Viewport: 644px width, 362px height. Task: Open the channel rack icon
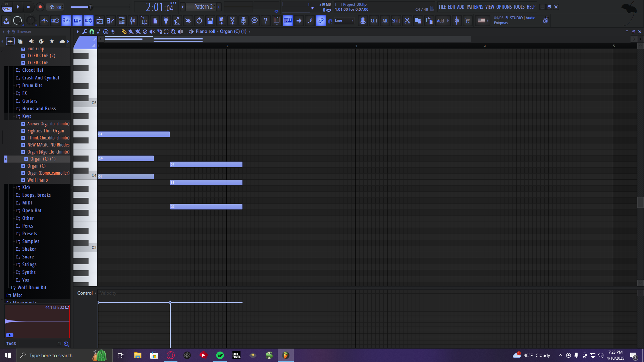pos(122,21)
